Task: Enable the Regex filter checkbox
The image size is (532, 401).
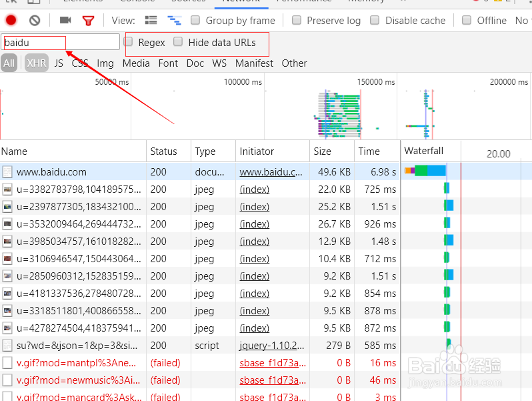Action: (128, 42)
